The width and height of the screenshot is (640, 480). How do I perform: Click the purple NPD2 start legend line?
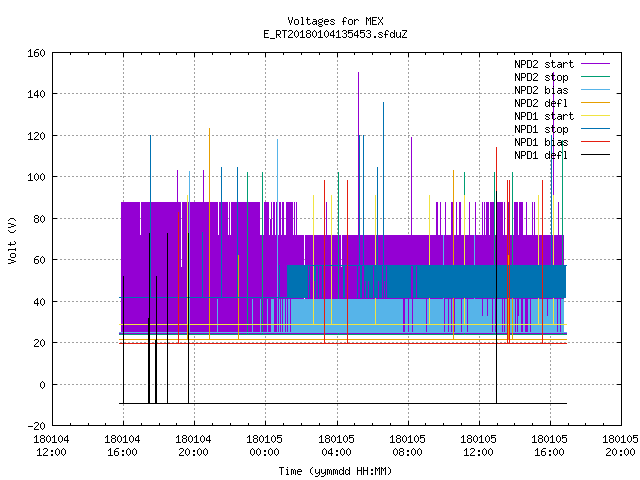596,64
